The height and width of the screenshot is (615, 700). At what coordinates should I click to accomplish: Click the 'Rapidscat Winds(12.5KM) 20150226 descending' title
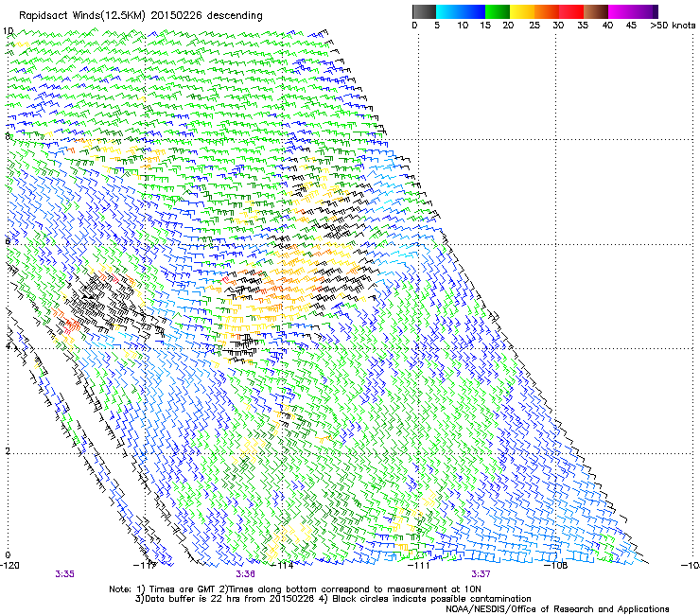click(x=141, y=16)
